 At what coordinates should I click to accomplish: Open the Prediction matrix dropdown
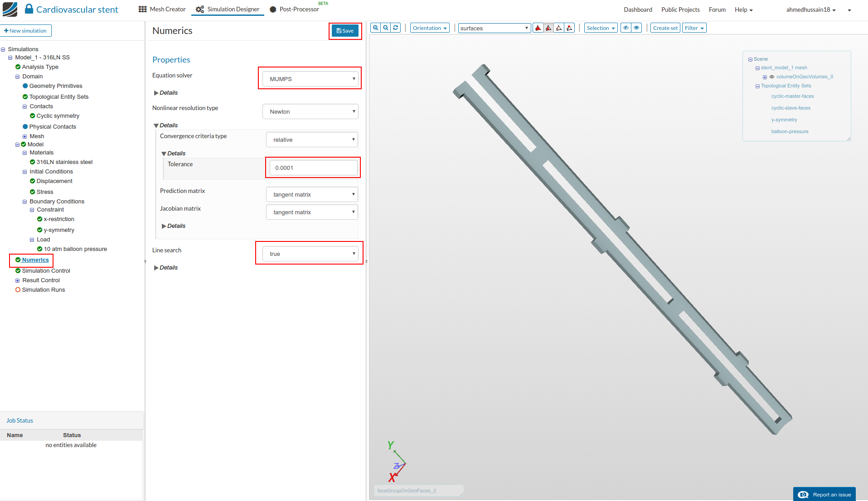(x=312, y=194)
